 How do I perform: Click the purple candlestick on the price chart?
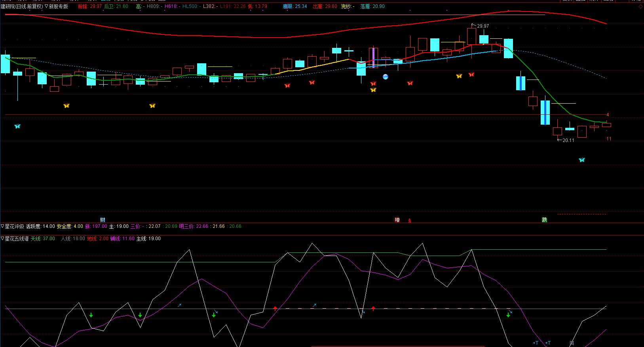[373, 58]
